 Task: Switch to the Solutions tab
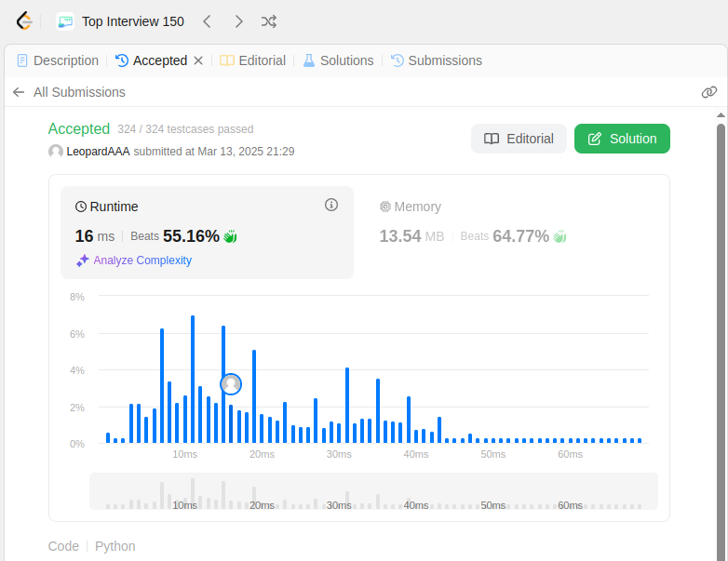pos(338,60)
